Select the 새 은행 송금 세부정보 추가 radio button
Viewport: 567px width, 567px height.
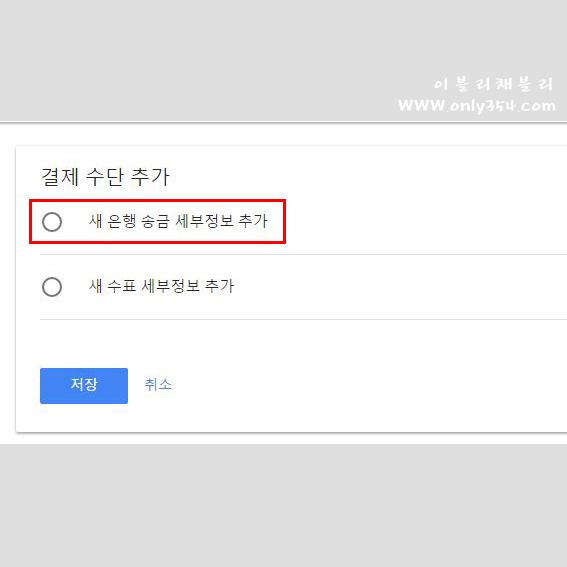pyautogui.click(x=52, y=222)
